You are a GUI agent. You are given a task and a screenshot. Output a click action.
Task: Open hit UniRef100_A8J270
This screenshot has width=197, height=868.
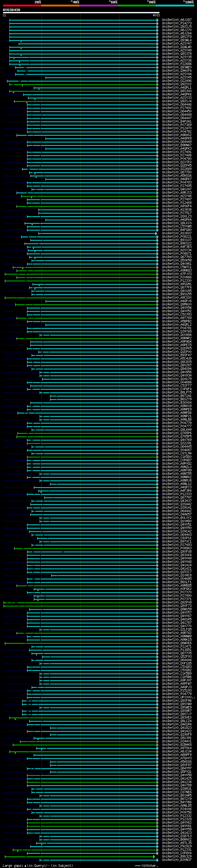pos(177,30)
